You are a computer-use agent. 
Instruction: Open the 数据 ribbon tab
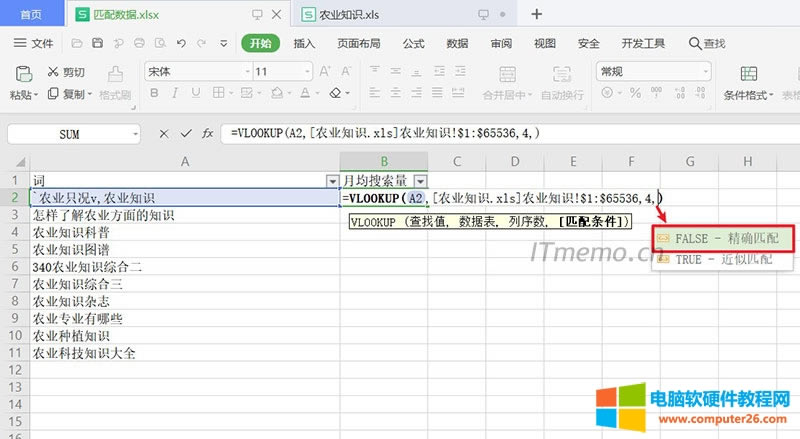(457, 43)
